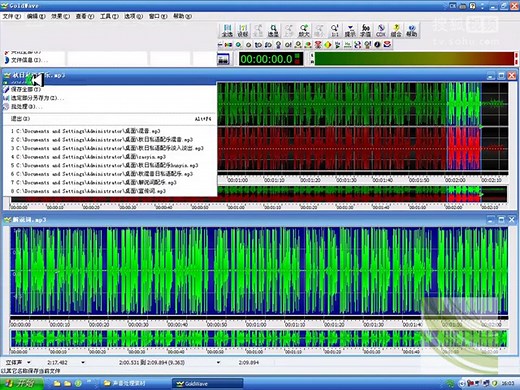
Task: Open recent file 5 from the File menu
Action: tap(109, 165)
